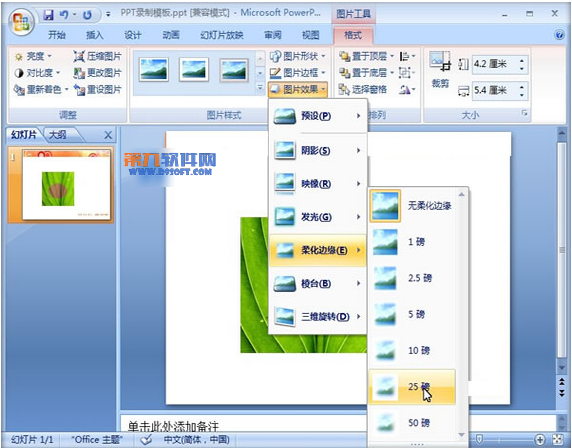Open the rotate icon dropdown

tap(407, 89)
